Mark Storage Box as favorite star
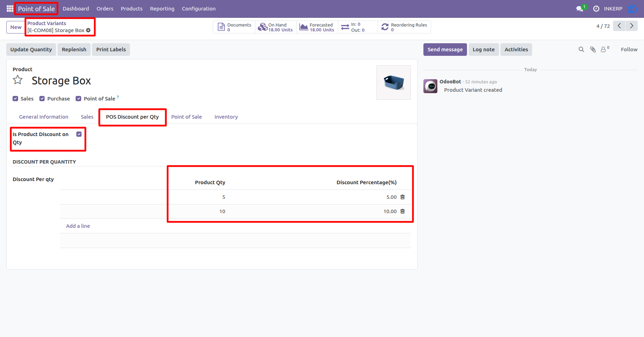The height and width of the screenshot is (337, 644). 18,80
